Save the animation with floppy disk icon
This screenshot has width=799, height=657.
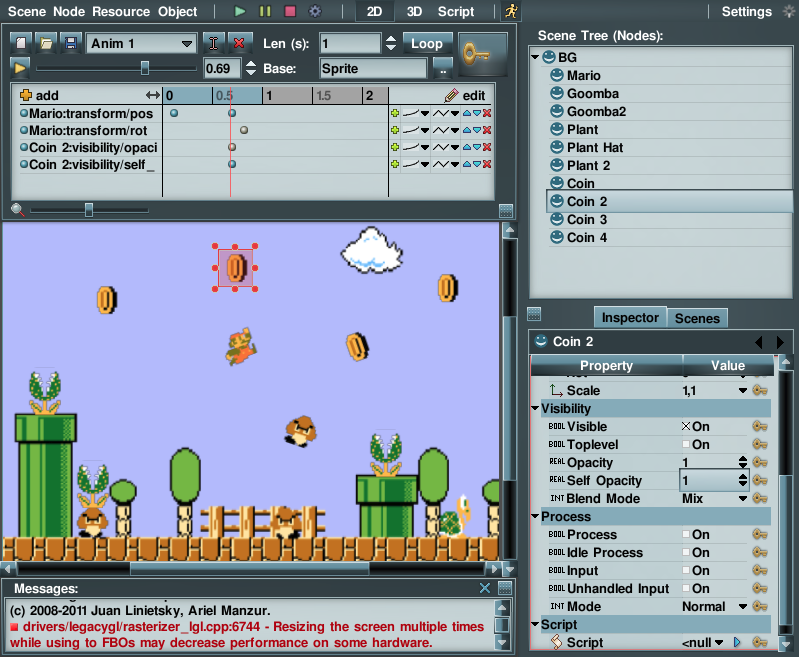tap(71, 43)
